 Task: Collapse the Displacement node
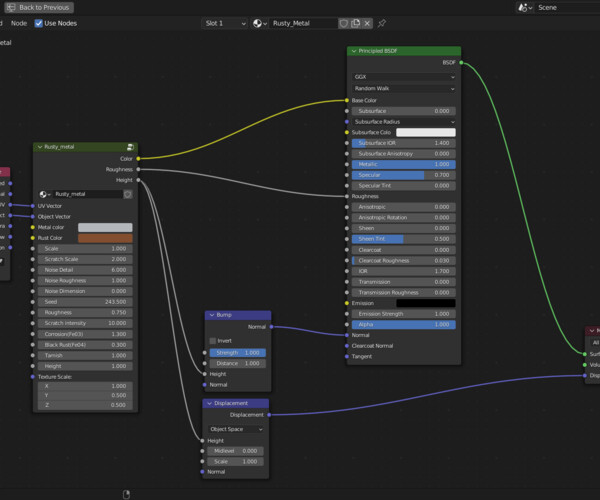click(x=209, y=403)
